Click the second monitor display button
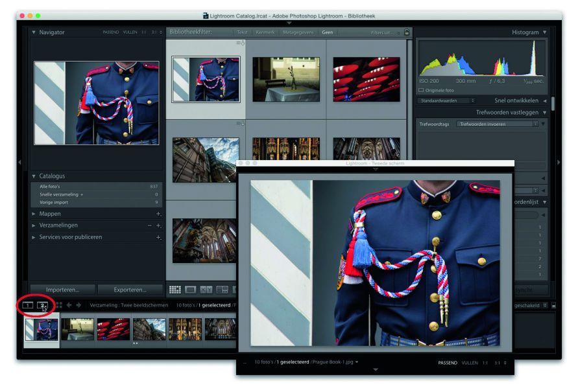Image resolution: width=567 pixels, height=392 pixels. click(42, 305)
